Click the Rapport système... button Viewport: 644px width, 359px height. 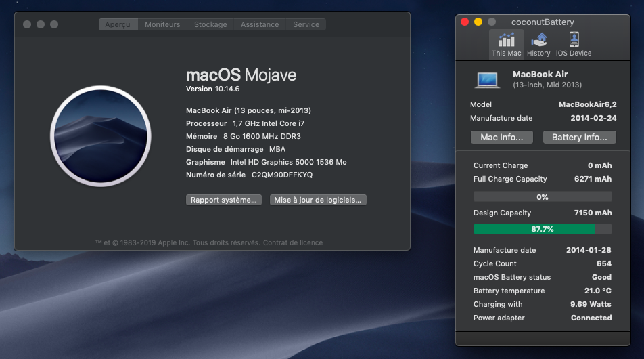[x=223, y=200]
